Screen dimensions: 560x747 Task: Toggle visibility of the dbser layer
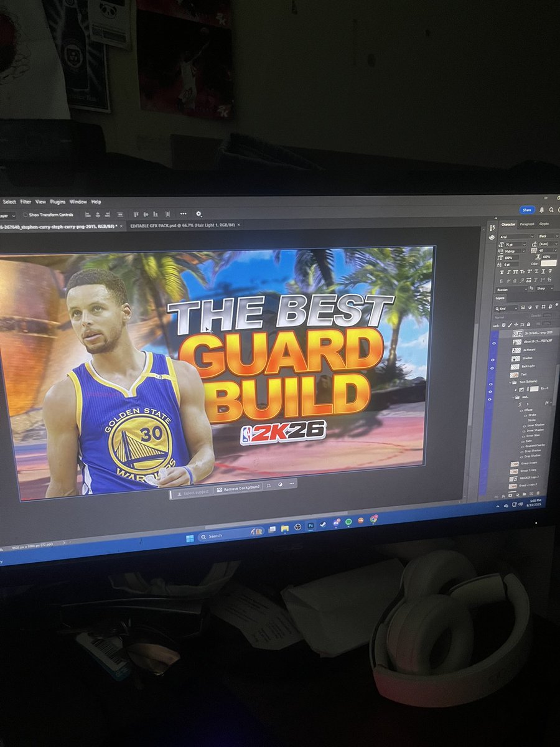tap(494, 343)
